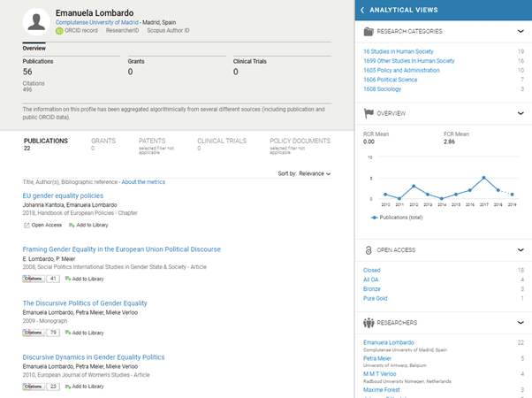
Task: Switch to the Policy Documents tab
Action: [x=300, y=141]
